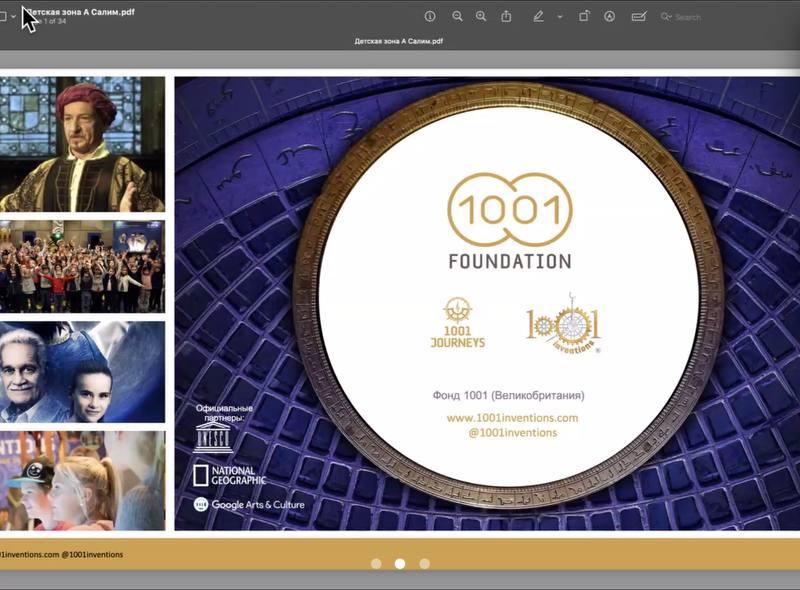Image resolution: width=800 pixels, height=590 pixels.
Task: Open the form filling toolbar icon
Action: 639,17
